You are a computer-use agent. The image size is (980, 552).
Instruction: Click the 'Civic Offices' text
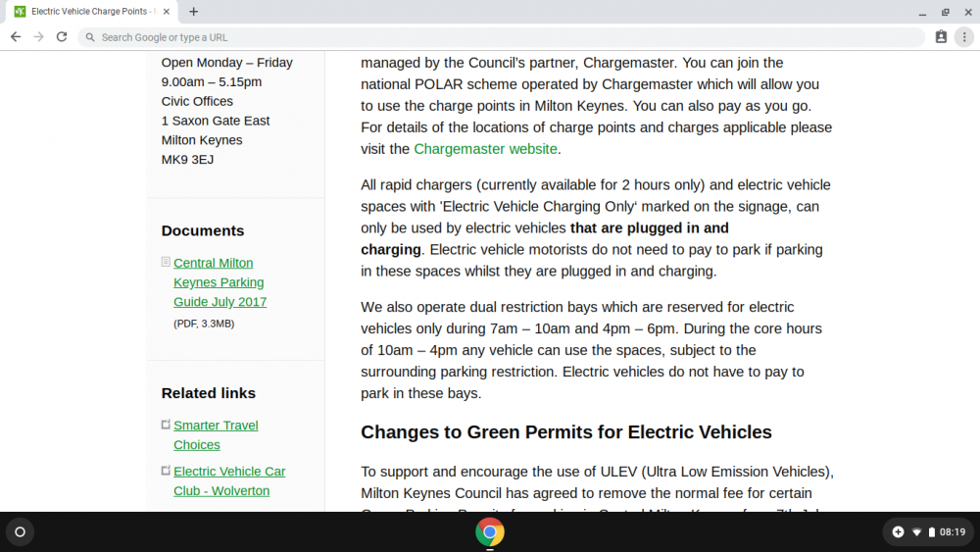tap(197, 101)
